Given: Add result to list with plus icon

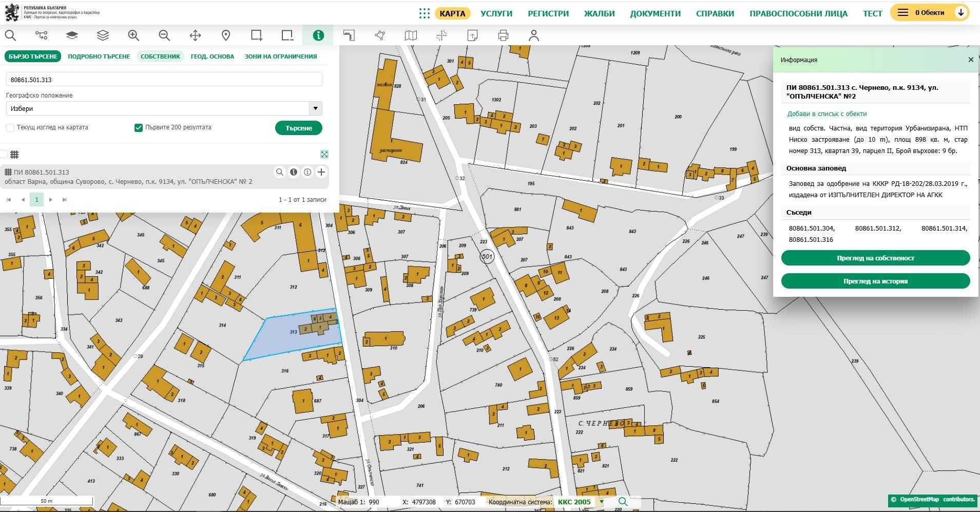Looking at the screenshot, I should pyautogui.click(x=321, y=173).
